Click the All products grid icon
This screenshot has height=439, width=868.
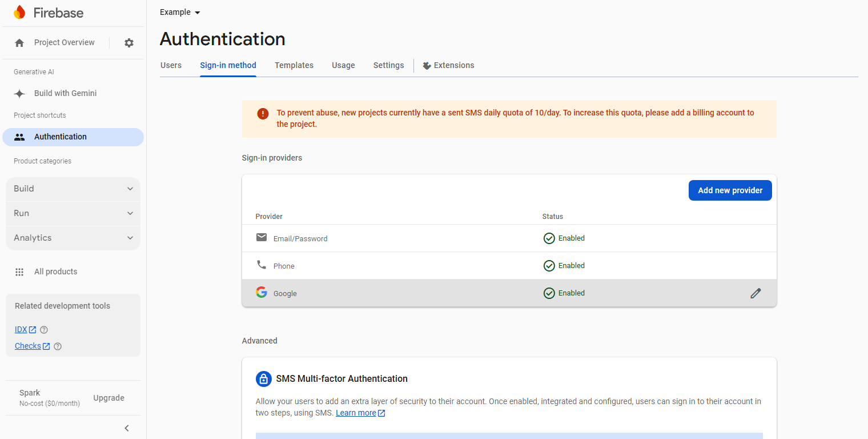[19, 272]
